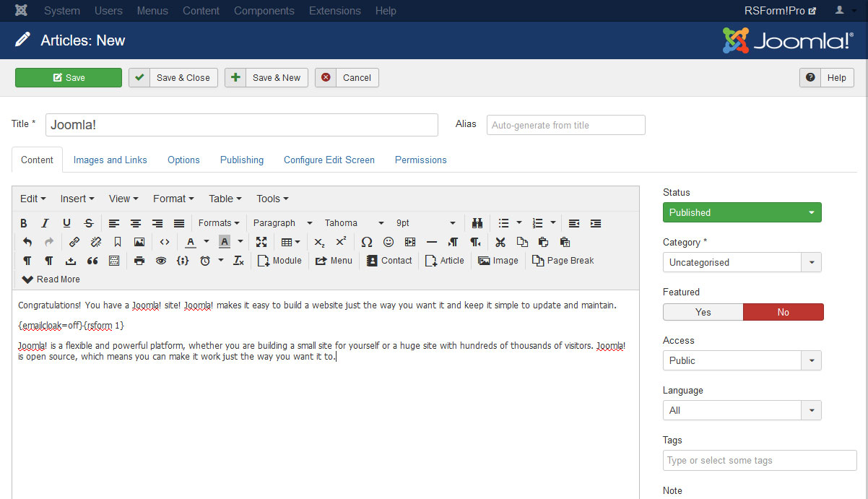868x499 pixels.
Task: Open find and replace binoculars icon
Action: pos(477,223)
